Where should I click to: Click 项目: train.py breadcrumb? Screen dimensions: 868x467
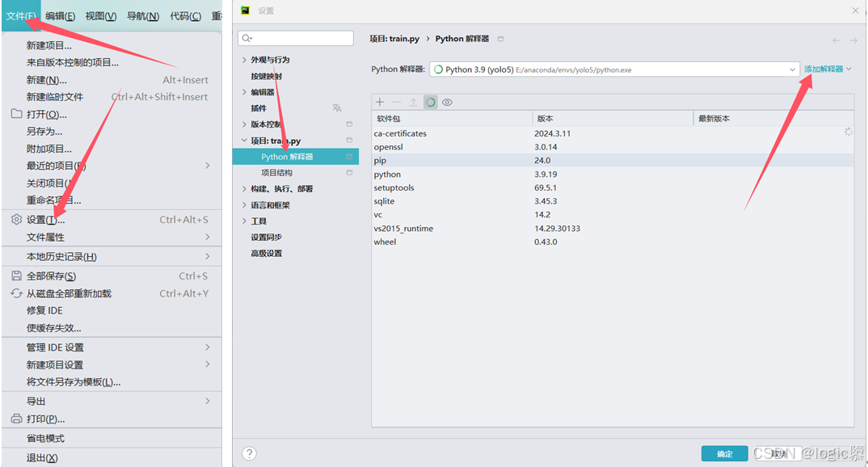[x=394, y=39]
